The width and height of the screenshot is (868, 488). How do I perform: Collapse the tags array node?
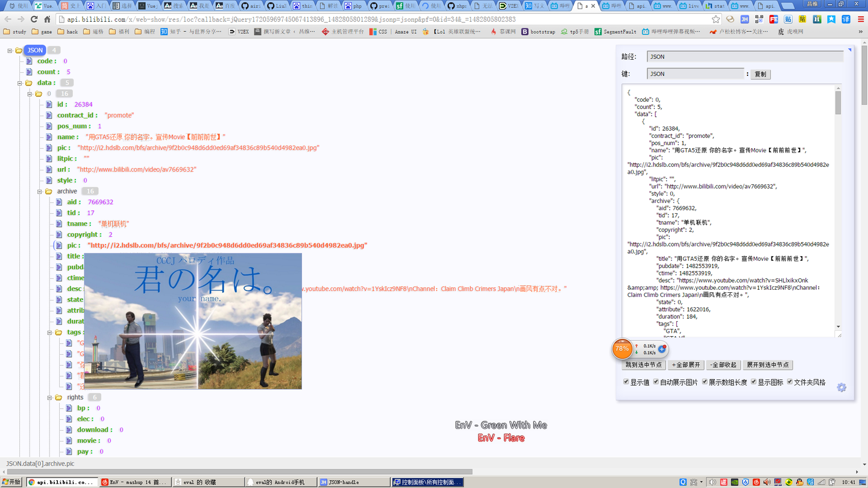click(50, 333)
